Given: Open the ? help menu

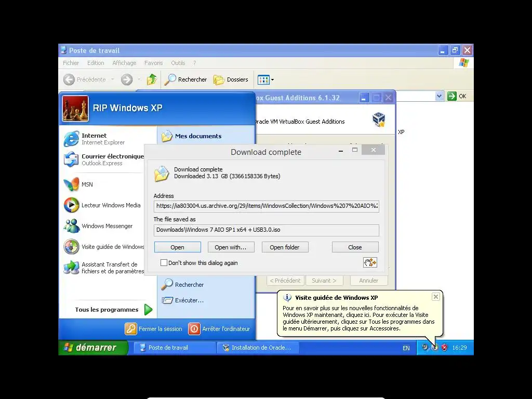Looking at the screenshot, I should (194, 63).
